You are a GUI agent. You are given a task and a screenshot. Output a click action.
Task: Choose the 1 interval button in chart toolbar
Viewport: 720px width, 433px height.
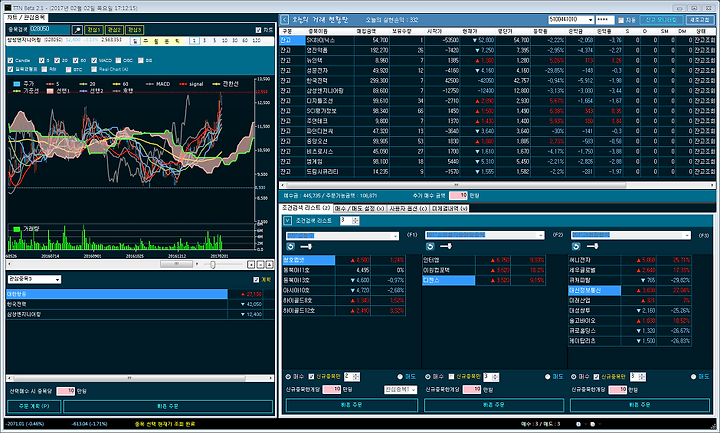click(194, 41)
